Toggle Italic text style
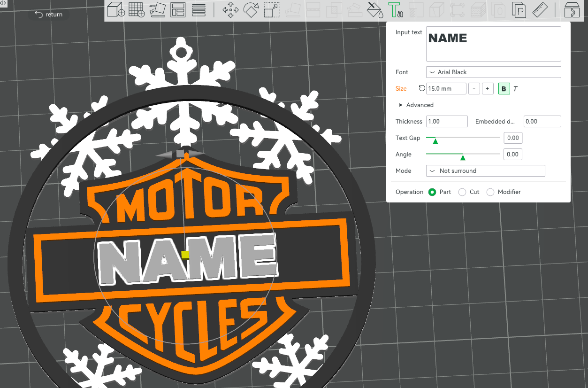 515,88
